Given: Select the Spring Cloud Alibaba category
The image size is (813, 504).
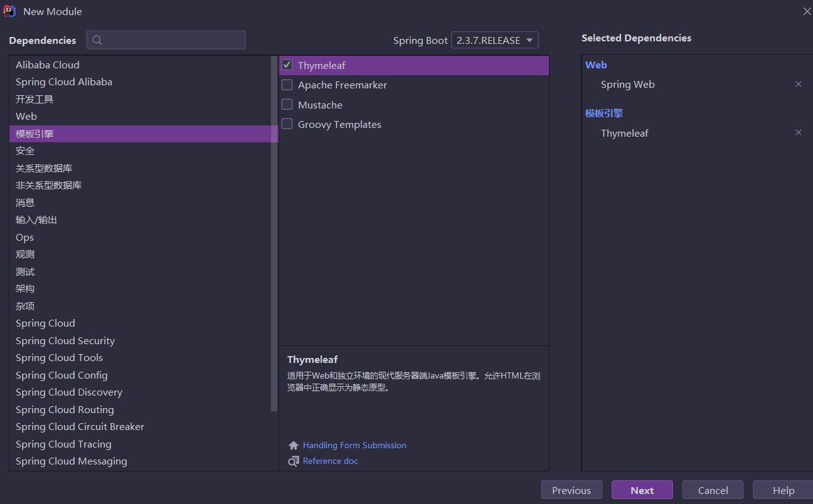Looking at the screenshot, I should 140,82.
